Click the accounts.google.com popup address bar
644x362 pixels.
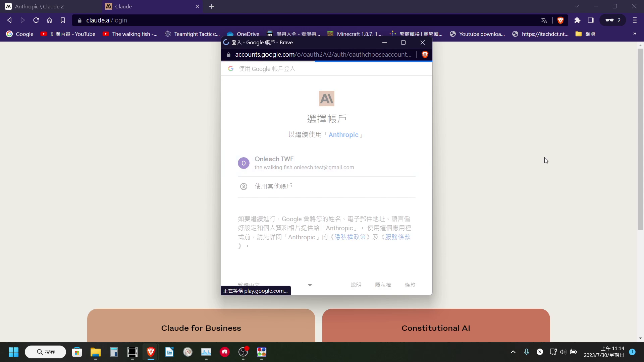pyautogui.click(x=323, y=55)
